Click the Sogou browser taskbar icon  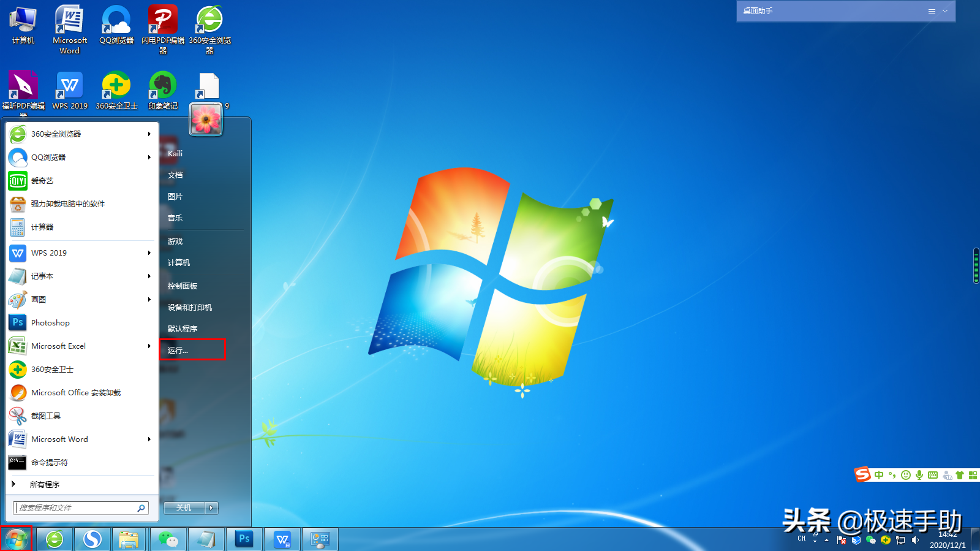point(92,539)
